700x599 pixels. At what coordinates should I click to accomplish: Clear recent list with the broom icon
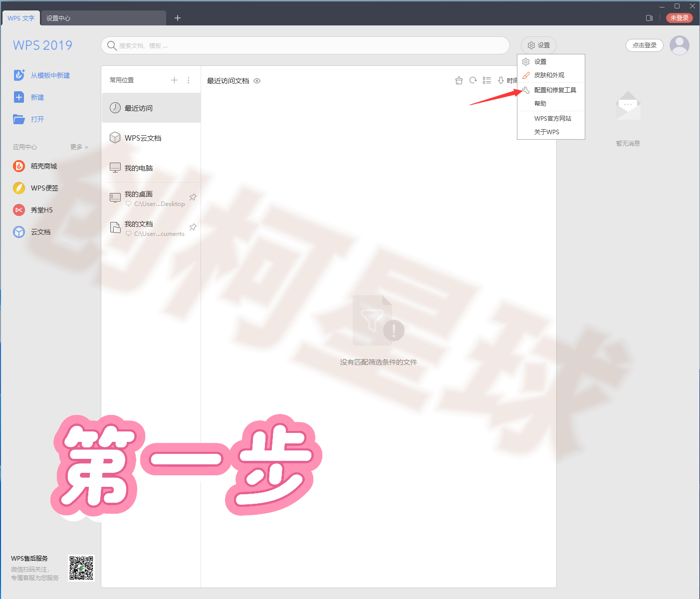459,80
